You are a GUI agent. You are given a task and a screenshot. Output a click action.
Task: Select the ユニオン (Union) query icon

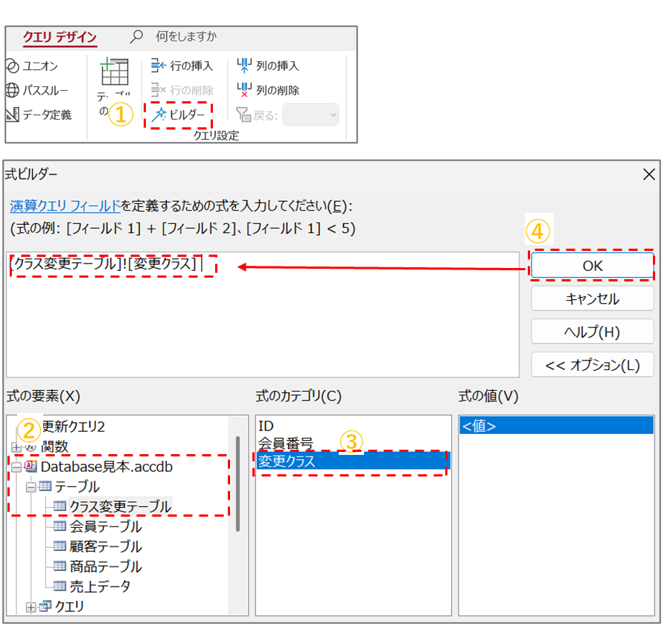click(12, 66)
